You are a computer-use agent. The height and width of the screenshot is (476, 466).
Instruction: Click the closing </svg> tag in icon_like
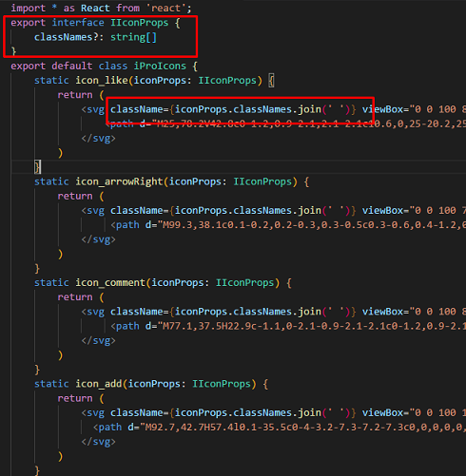coord(98,139)
